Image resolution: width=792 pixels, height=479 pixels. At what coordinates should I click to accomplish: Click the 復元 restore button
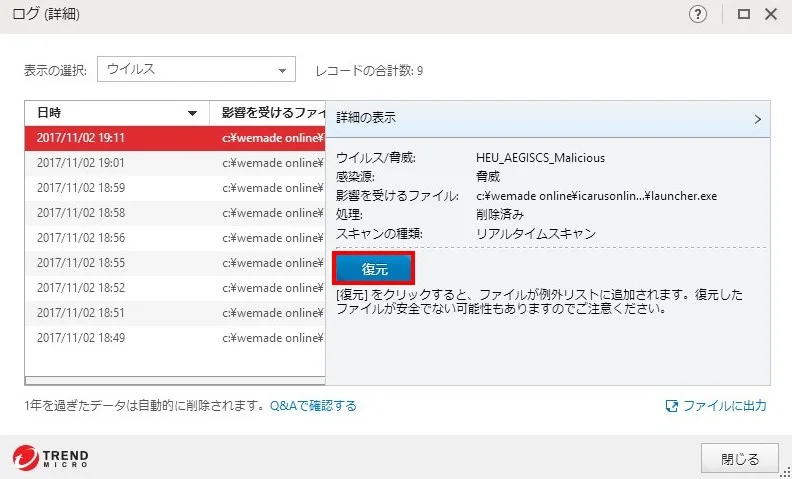(x=374, y=269)
